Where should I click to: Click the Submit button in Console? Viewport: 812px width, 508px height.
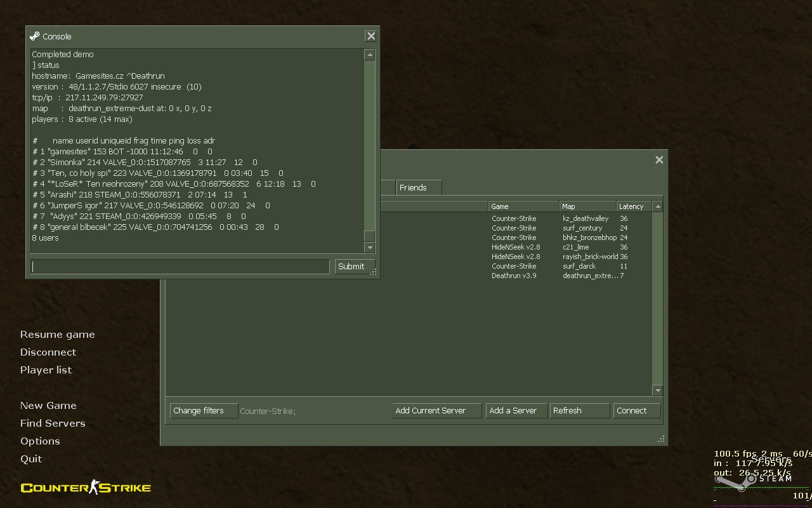[355, 267]
